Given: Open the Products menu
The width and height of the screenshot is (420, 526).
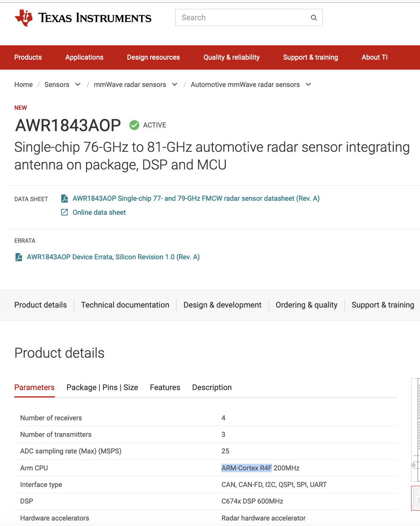Looking at the screenshot, I should [28, 57].
